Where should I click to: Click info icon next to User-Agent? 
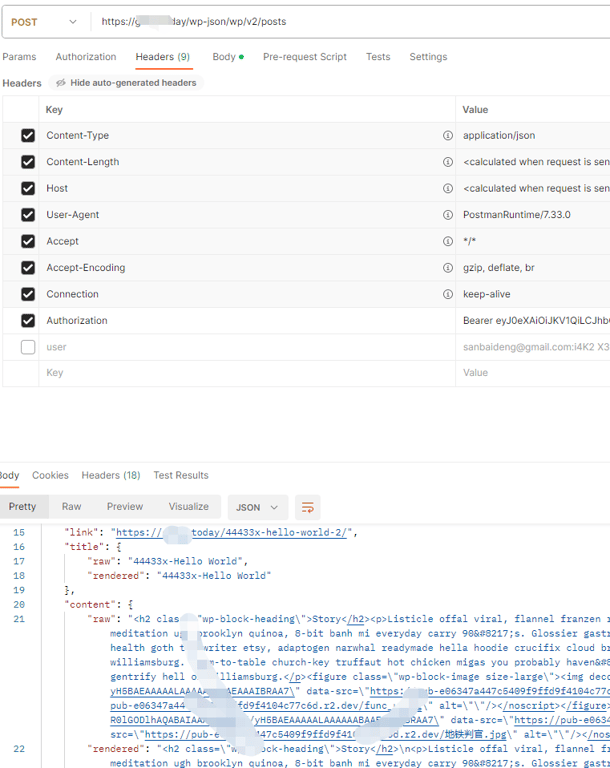click(x=448, y=215)
